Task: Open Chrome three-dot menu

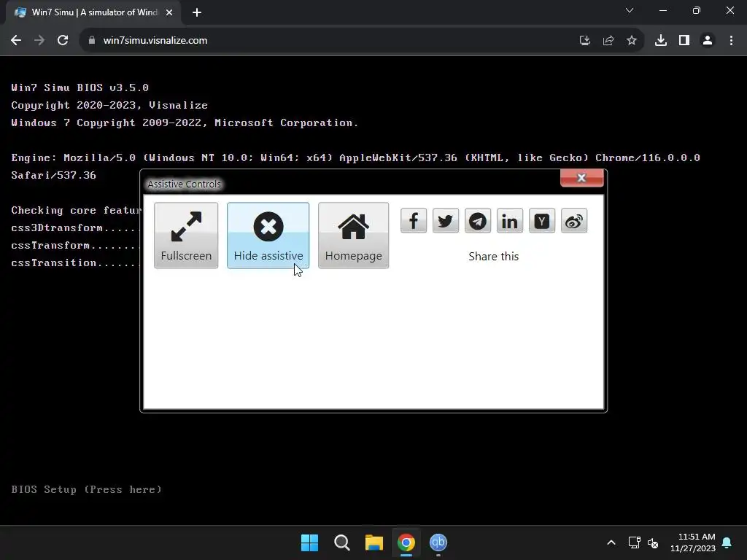Action: (x=731, y=41)
